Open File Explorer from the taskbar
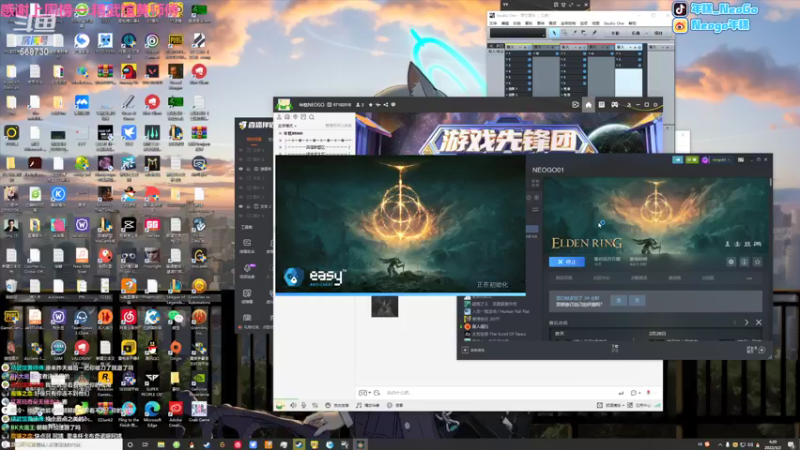800x450 pixels. [161, 445]
